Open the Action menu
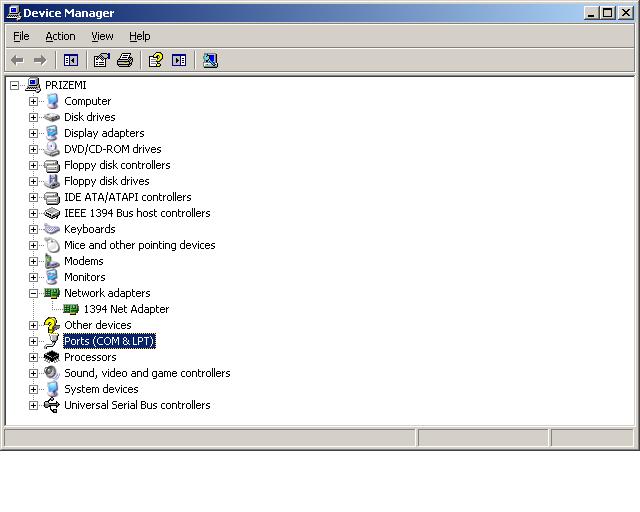 click(x=60, y=36)
